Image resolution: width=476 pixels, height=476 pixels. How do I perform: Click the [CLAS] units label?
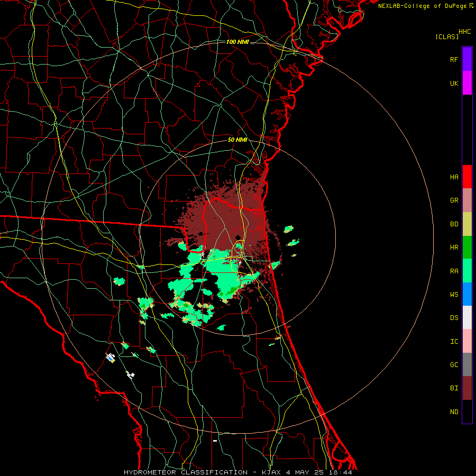click(447, 36)
